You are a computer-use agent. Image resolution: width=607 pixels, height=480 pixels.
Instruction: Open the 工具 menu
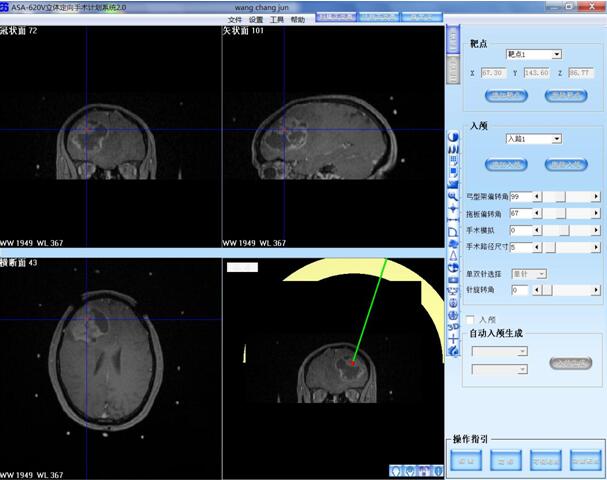(277, 20)
